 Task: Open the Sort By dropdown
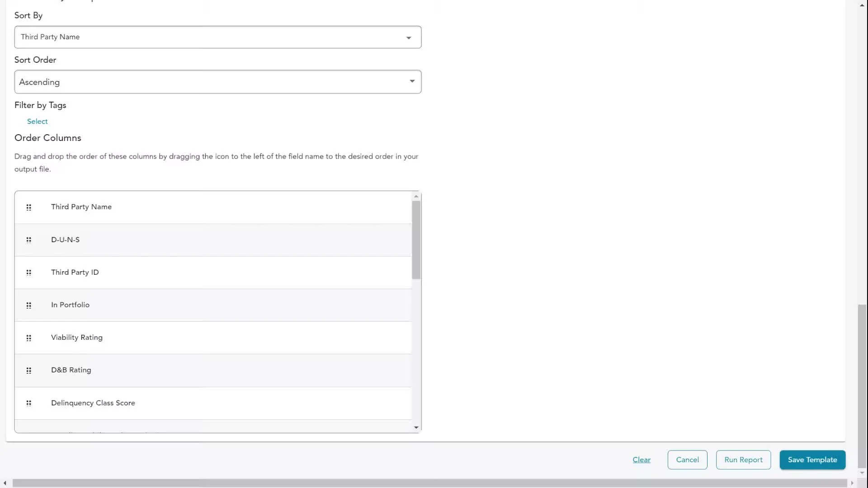click(217, 37)
